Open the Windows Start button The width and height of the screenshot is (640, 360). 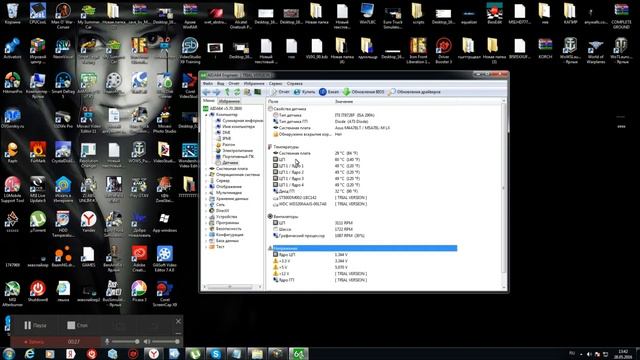tap(9, 353)
